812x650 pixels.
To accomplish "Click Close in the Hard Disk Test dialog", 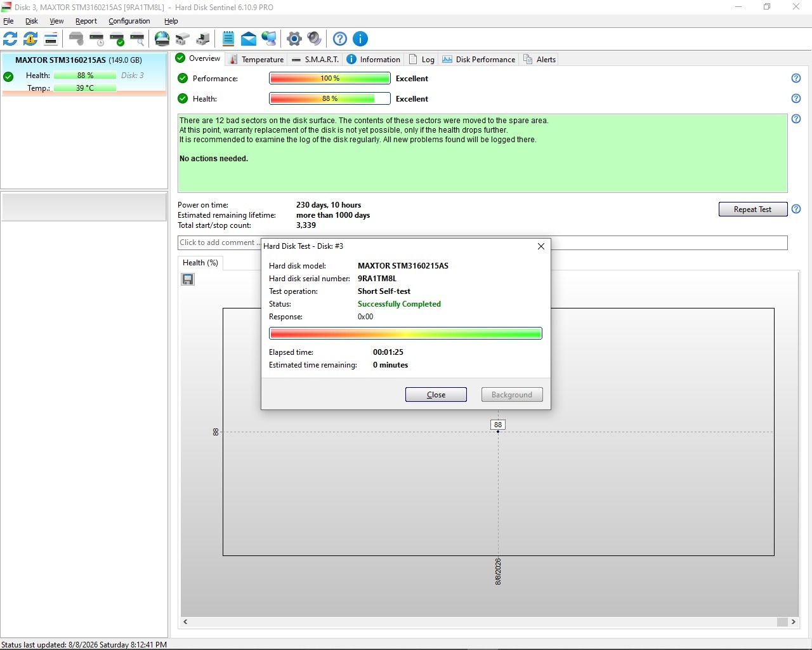I will pyautogui.click(x=436, y=395).
